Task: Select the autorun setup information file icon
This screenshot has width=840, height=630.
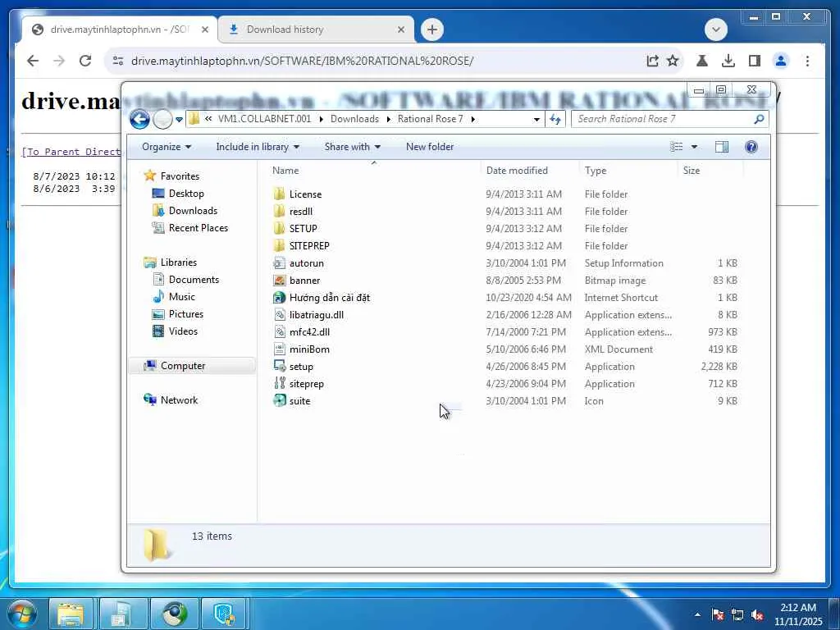Action: [x=279, y=263]
